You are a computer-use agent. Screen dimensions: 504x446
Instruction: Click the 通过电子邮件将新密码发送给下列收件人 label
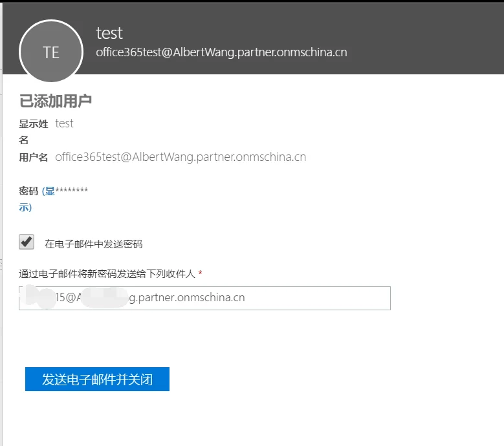(107, 274)
